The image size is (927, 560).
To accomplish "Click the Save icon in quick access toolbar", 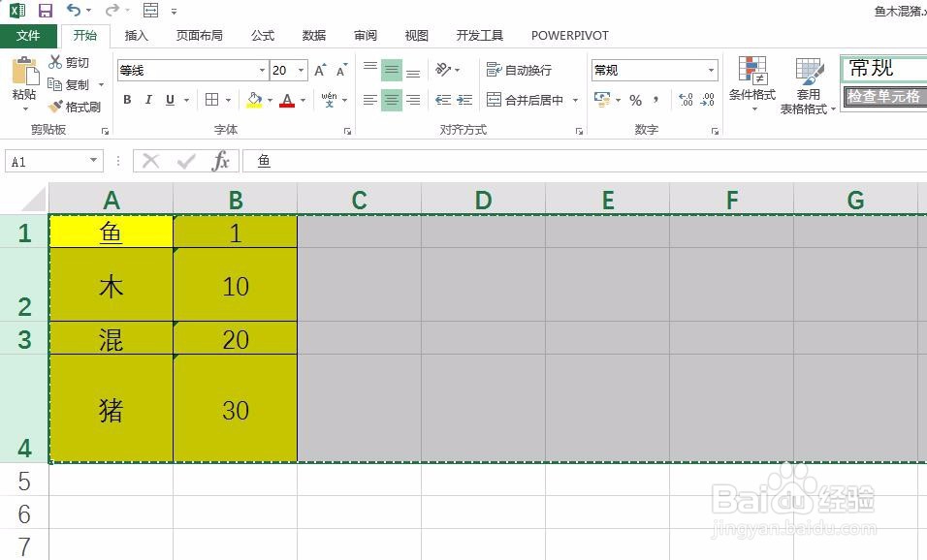I will (x=45, y=10).
